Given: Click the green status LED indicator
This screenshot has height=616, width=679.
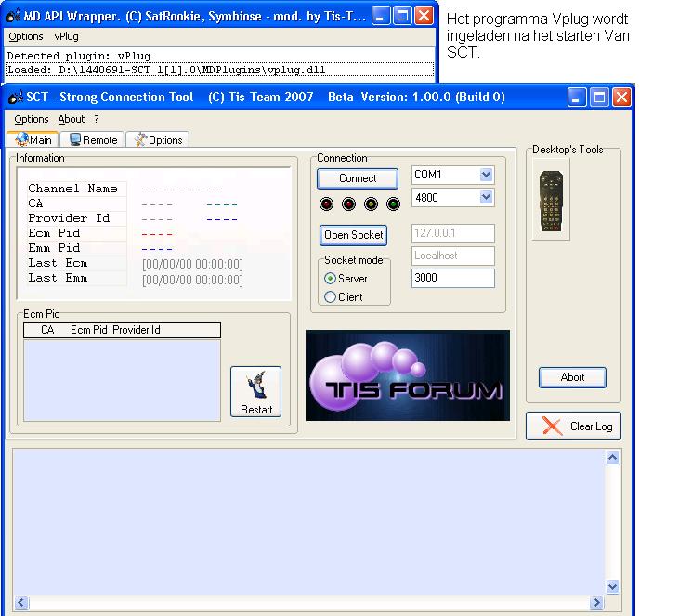Looking at the screenshot, I should tap(393, 203).
